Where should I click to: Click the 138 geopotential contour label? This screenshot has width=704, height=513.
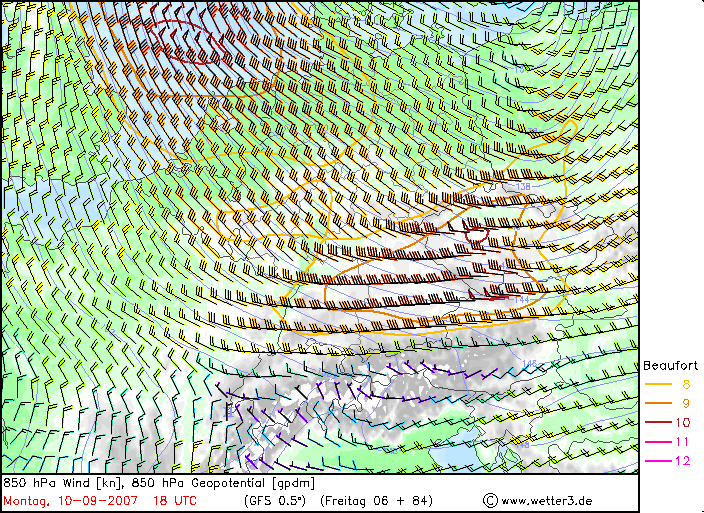pyautogui.click(x=523, y=187)
